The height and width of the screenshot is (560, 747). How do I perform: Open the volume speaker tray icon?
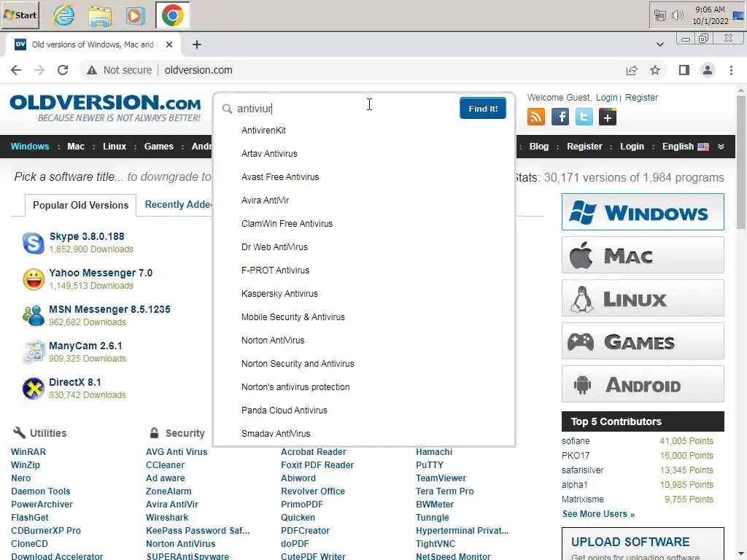678,16
